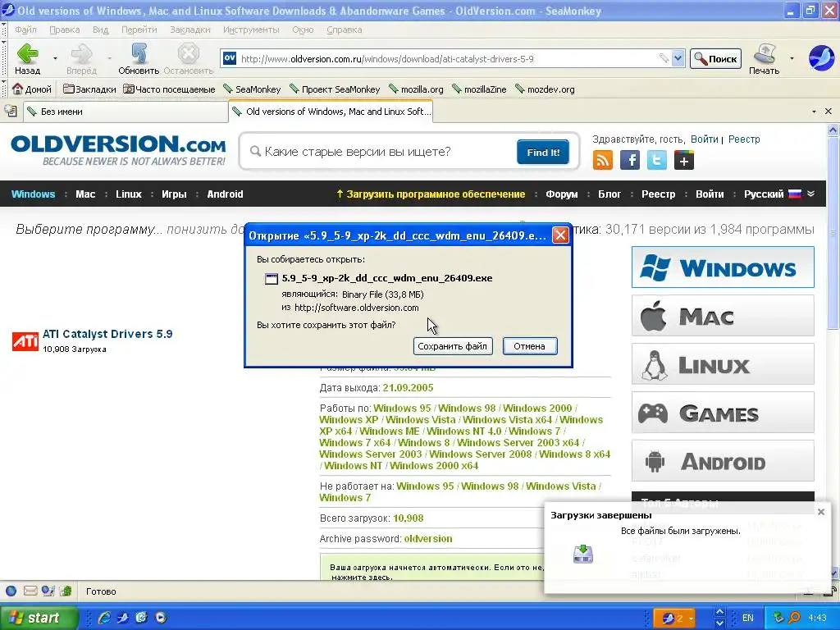Open the Linux navigation link in black bar

pos(129,194)
